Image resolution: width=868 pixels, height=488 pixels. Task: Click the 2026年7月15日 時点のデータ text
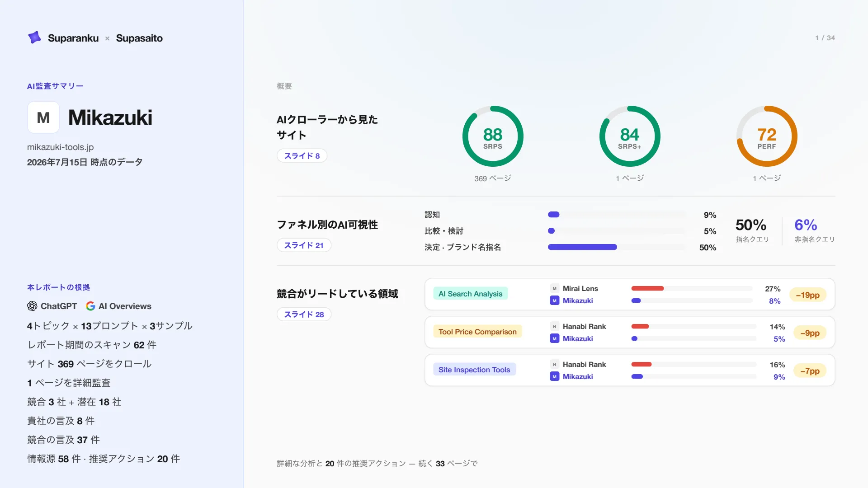pos(85,162)
